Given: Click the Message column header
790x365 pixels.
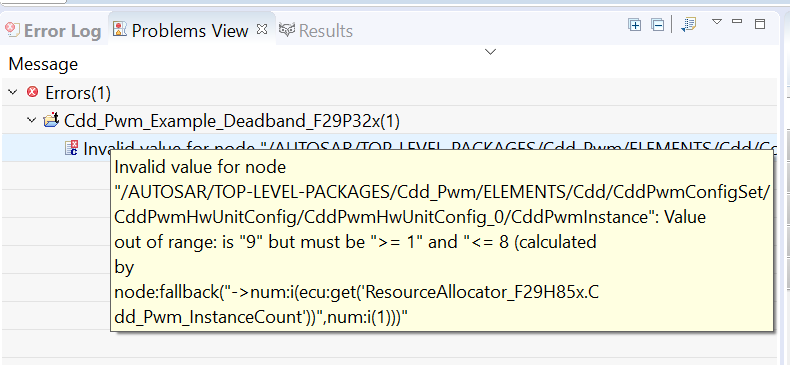Looking at the screenshot, I should (x=43, y=64).
